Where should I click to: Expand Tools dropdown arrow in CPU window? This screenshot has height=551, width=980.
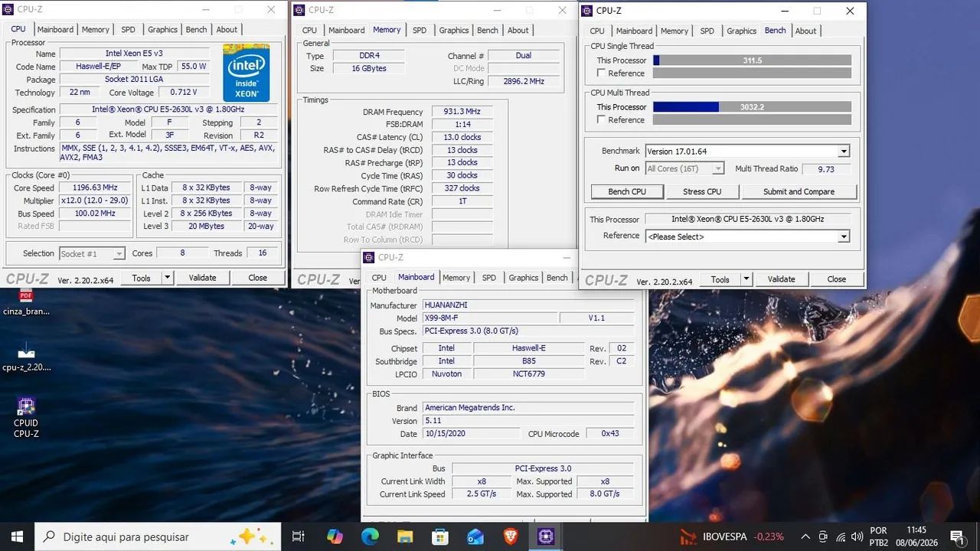pos(168,278)
